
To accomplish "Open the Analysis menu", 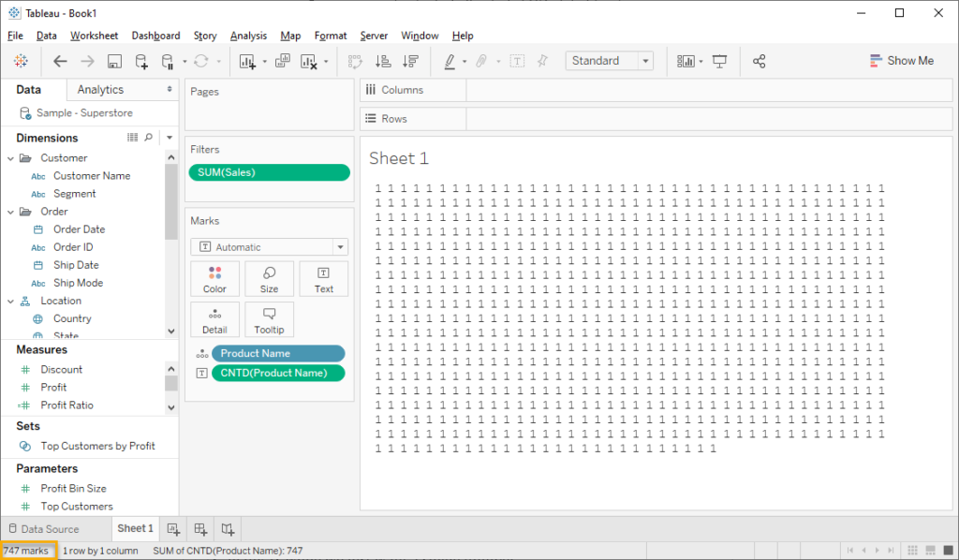I will [x=248, y=36].
